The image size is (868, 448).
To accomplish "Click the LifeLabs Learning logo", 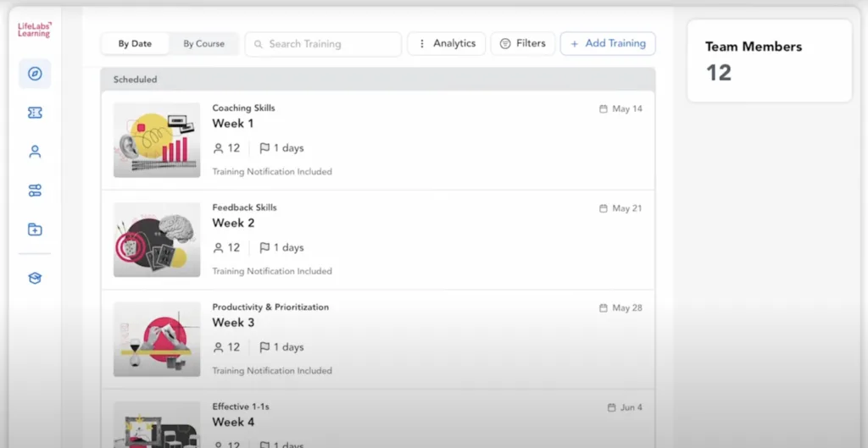I will 34,30.
